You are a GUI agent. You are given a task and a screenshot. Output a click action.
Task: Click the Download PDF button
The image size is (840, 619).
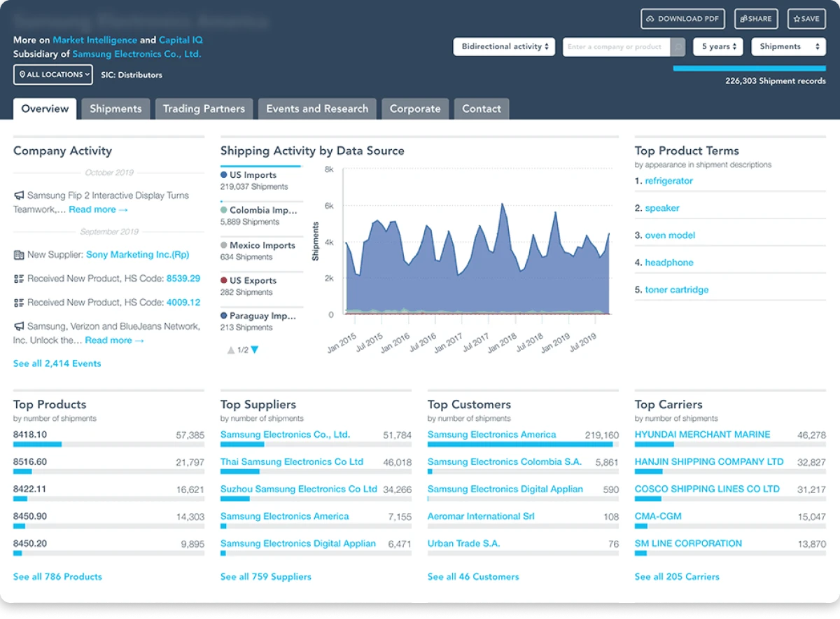tap(682, 19)
